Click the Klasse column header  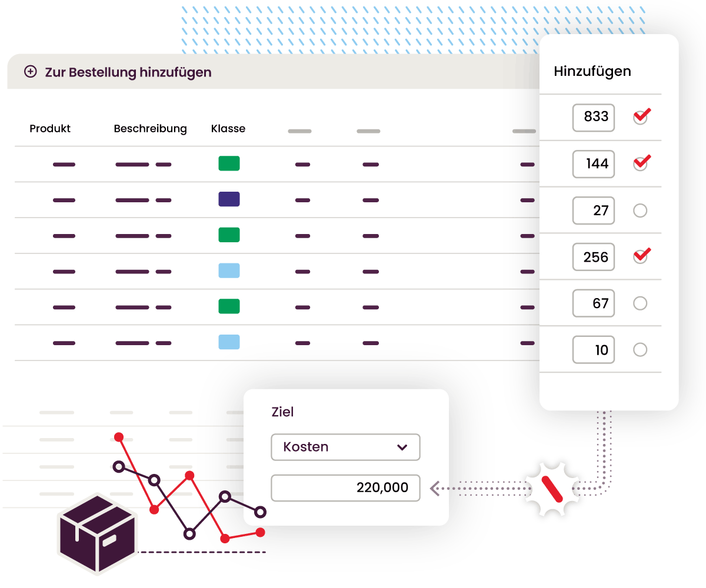click(228, 129)
